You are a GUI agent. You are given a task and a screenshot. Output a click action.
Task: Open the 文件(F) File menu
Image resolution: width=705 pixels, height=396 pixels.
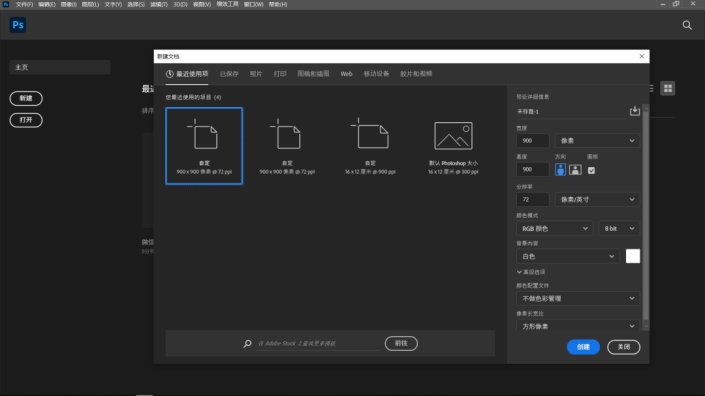[24, 4]
